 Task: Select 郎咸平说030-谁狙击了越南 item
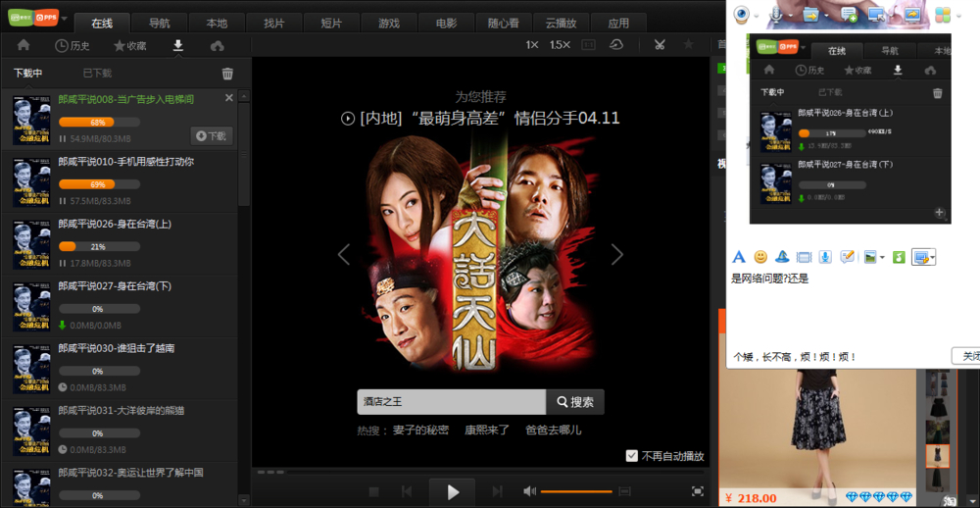pyautogui.click(x=119, y=369)
